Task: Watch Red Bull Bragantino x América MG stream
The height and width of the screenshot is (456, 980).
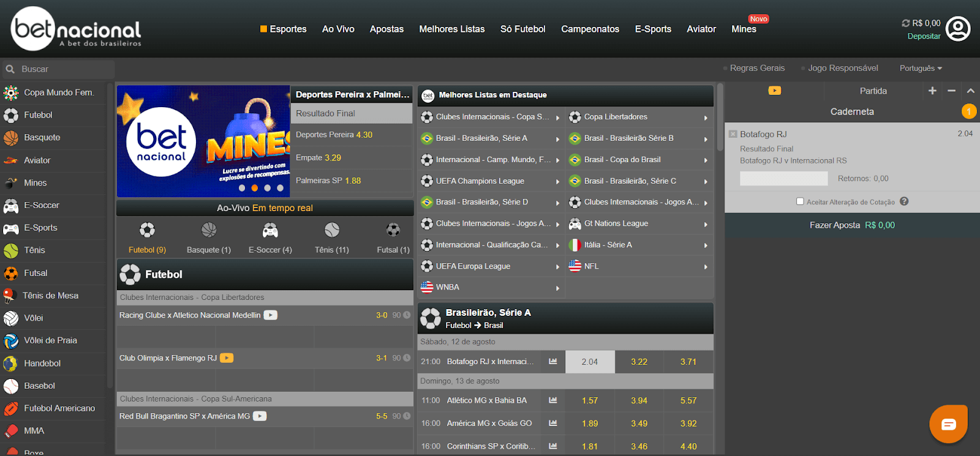Action: 260,416
